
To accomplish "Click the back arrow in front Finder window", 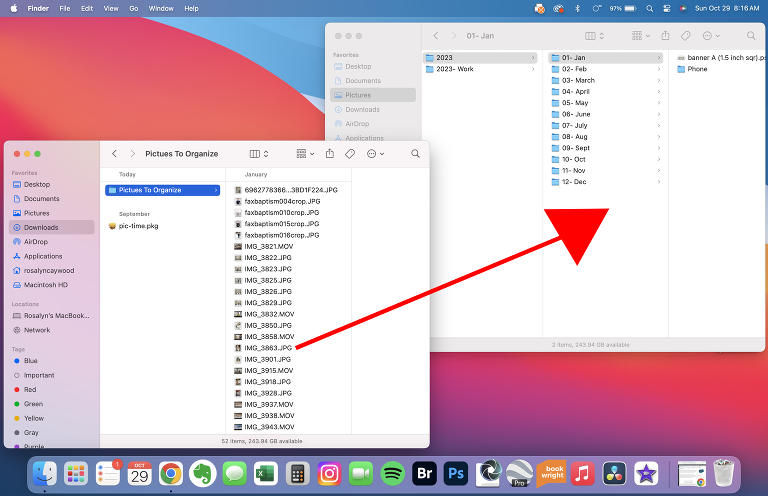I will tap(115, 154).
